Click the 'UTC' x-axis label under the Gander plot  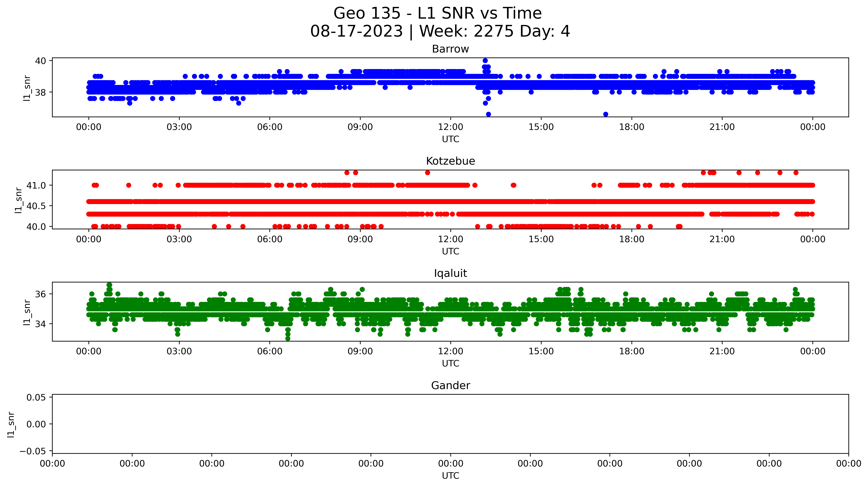tap(451, 476)
